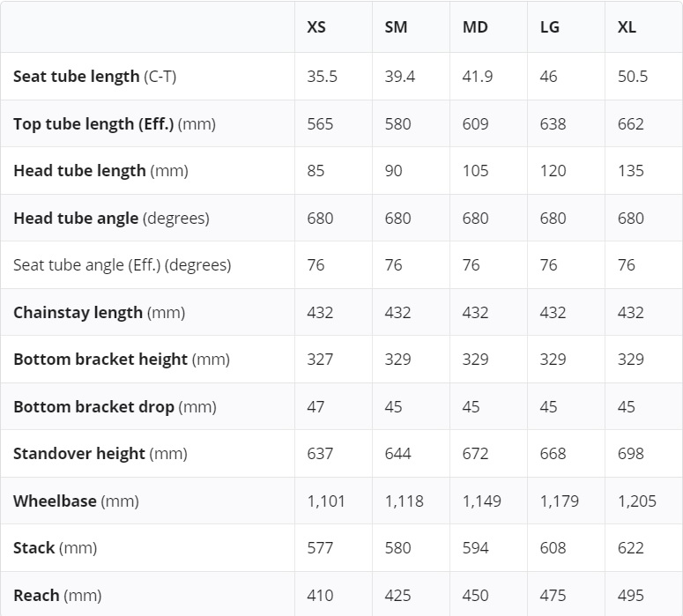The height and width of the screenshot is (616, 683).
Task: Click the XS column header
Action: [x=316, y=27]
